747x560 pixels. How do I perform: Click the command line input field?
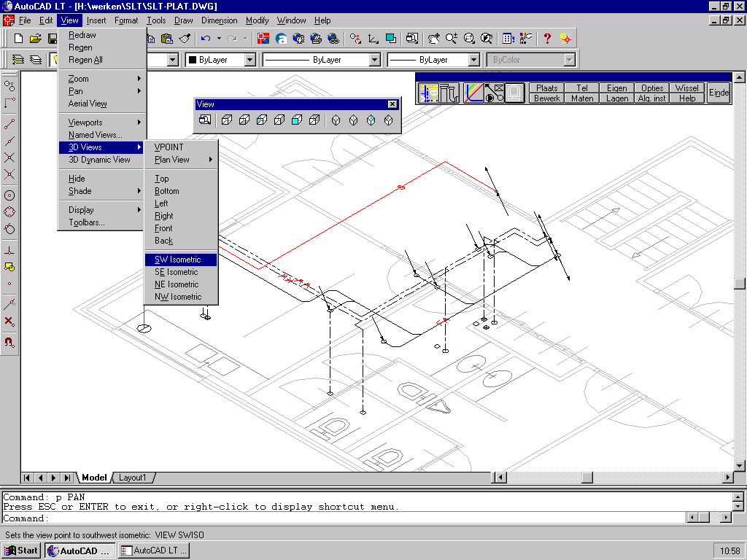pos(343,518)
